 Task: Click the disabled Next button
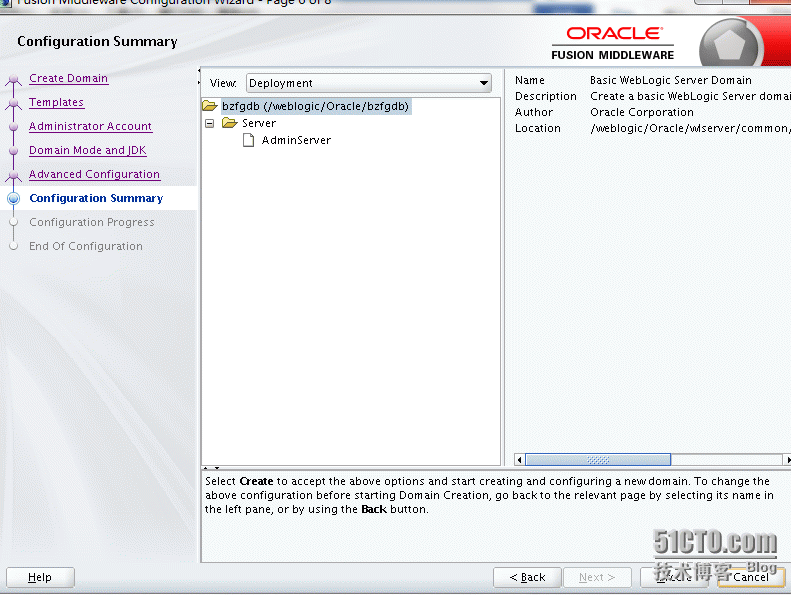tap(597, 577)
